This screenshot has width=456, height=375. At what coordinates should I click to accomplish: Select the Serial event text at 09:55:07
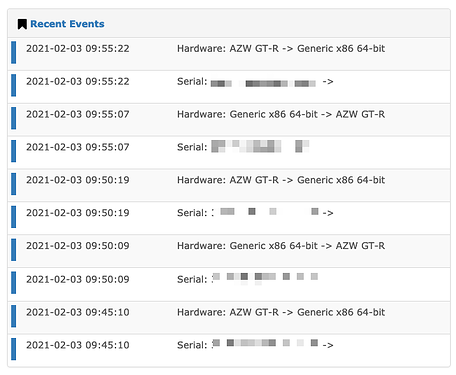pos(243,147)
